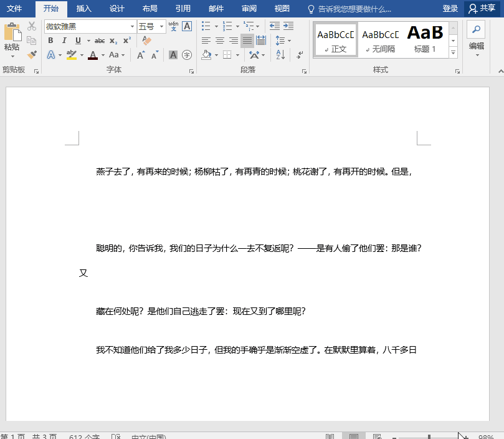Image resolution: width=504 pixels, height=439 pixels.
Task: Switch to the 设计 tab
Action: [x=116, y=9]
